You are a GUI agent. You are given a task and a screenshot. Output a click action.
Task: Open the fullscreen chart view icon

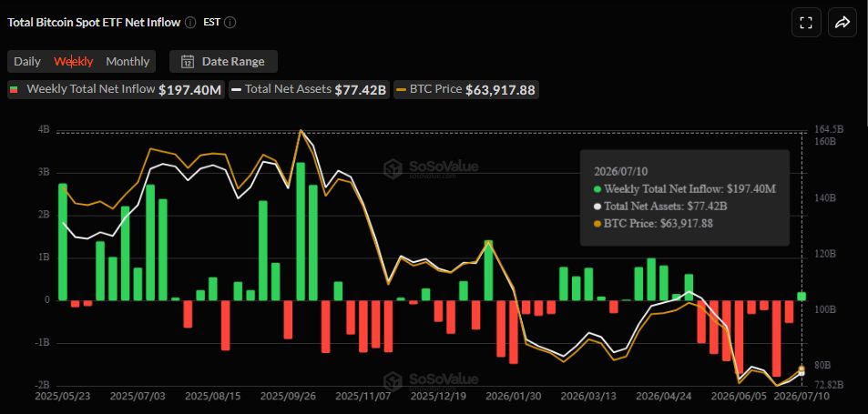[806, 23]
